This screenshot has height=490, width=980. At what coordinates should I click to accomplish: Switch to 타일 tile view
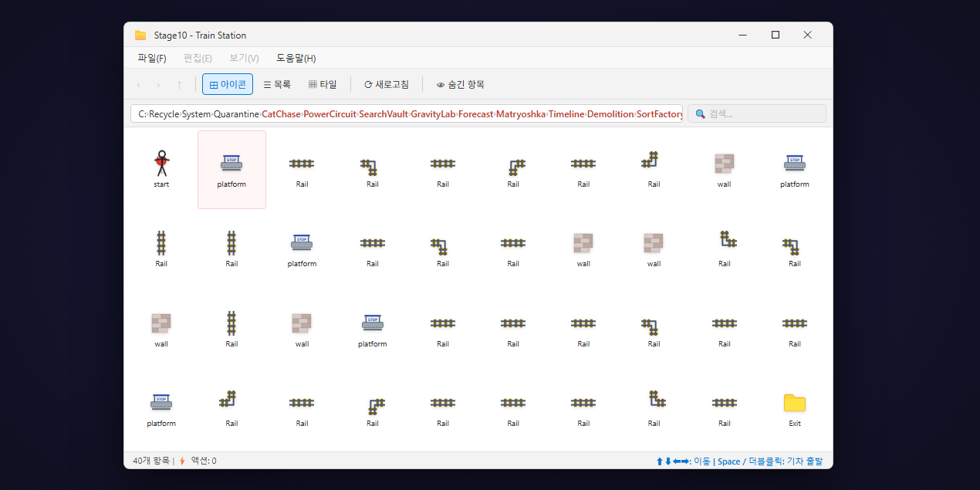point(323,85)
